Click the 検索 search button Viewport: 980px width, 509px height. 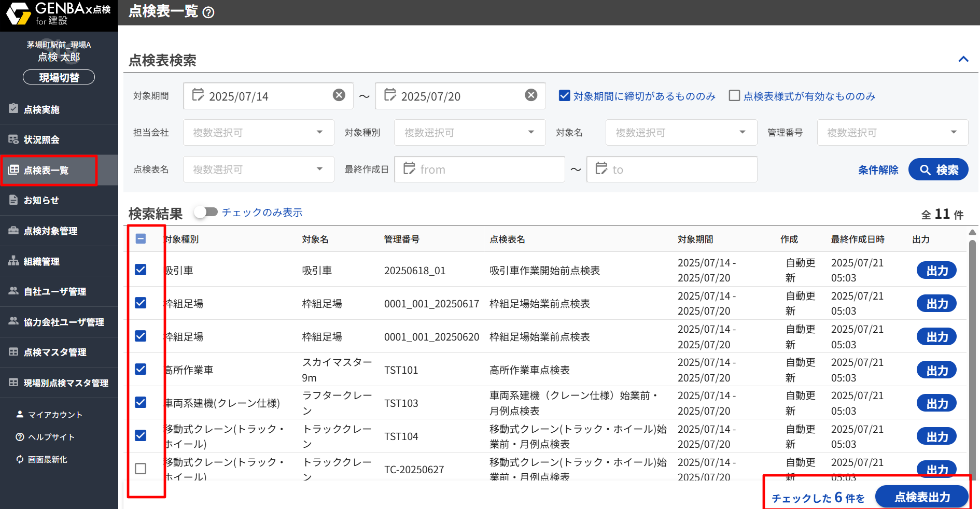pos(938,170)
